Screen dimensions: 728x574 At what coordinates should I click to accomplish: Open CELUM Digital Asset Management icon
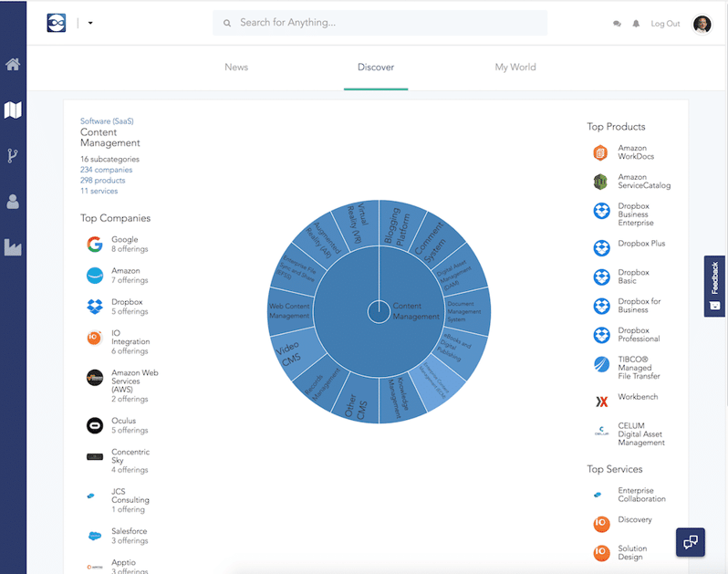[x=602, y=431]
